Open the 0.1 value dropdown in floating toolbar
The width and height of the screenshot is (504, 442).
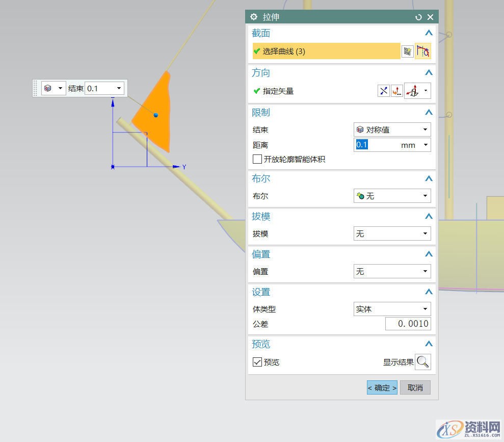(x=120, y=88)
